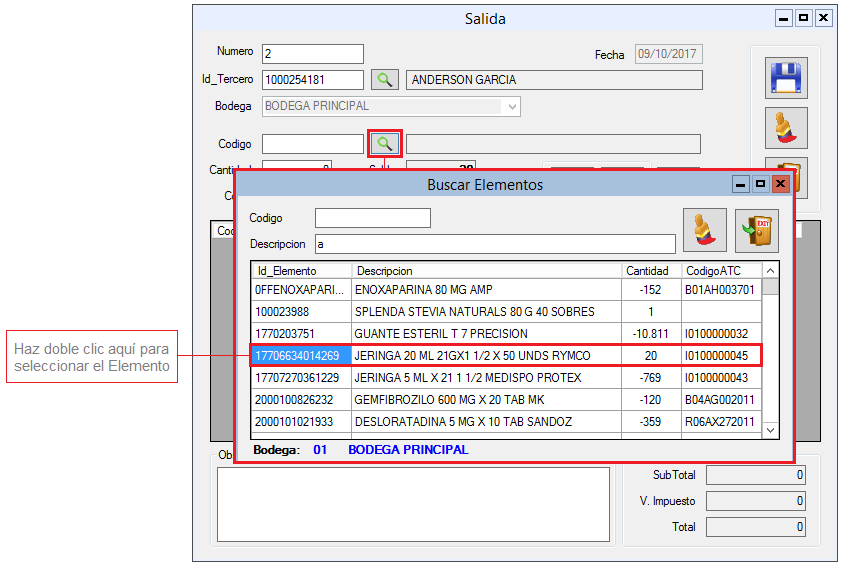Click the Numero input field
This screenshot has width=842, height=566.
pyautogui.click(x=312, y=54)
